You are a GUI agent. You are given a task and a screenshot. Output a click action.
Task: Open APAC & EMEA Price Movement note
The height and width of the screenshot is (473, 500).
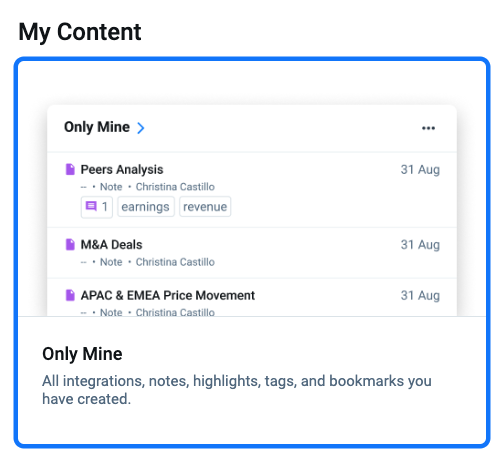click(168, 295)
